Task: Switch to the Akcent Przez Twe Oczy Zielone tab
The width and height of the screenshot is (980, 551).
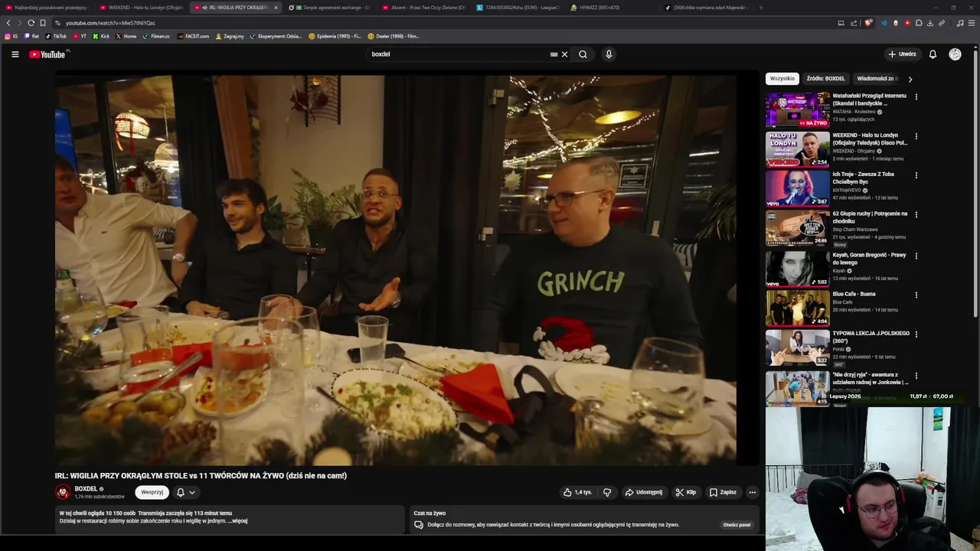Action: click(424, 8)
